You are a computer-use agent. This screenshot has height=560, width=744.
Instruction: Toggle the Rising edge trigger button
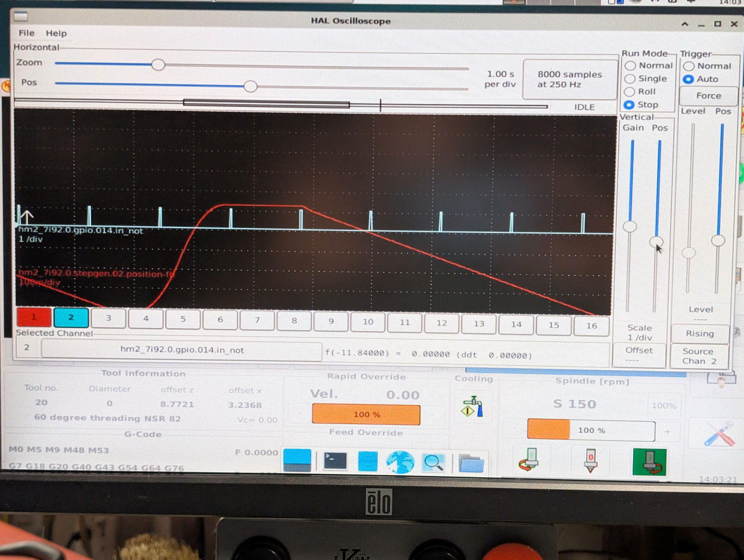click(700, 334)
